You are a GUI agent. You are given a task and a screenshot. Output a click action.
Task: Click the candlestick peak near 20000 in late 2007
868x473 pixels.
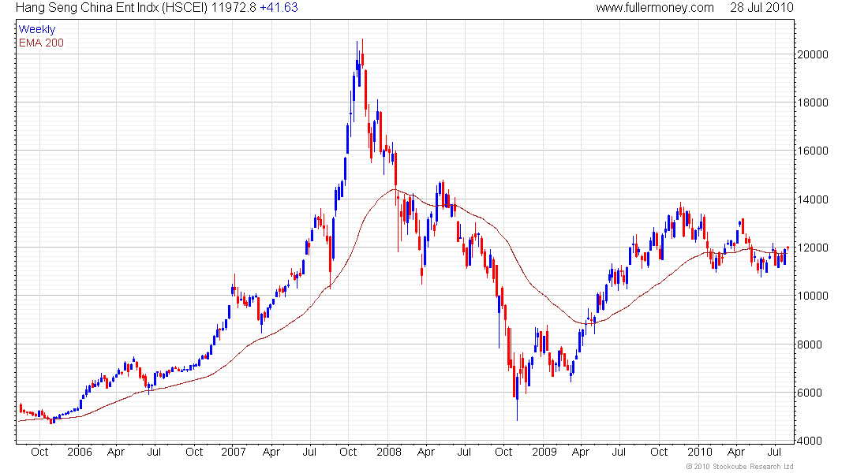coord(362,53)
